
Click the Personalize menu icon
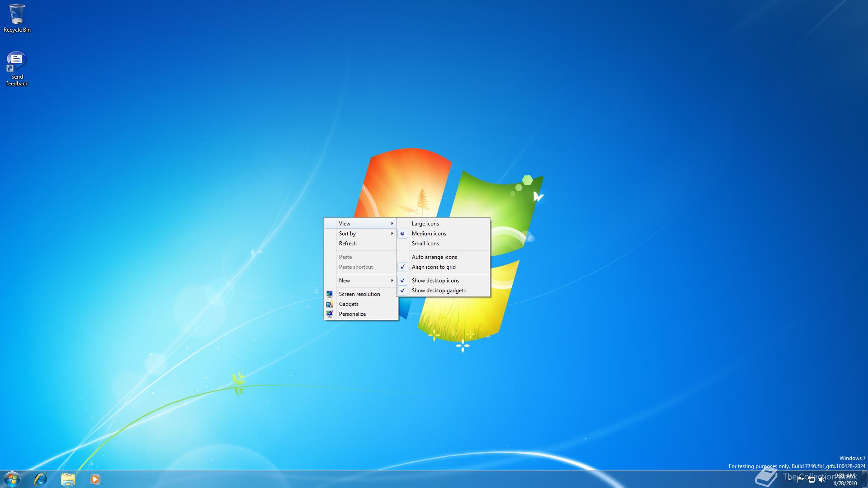tap(330, 314)
